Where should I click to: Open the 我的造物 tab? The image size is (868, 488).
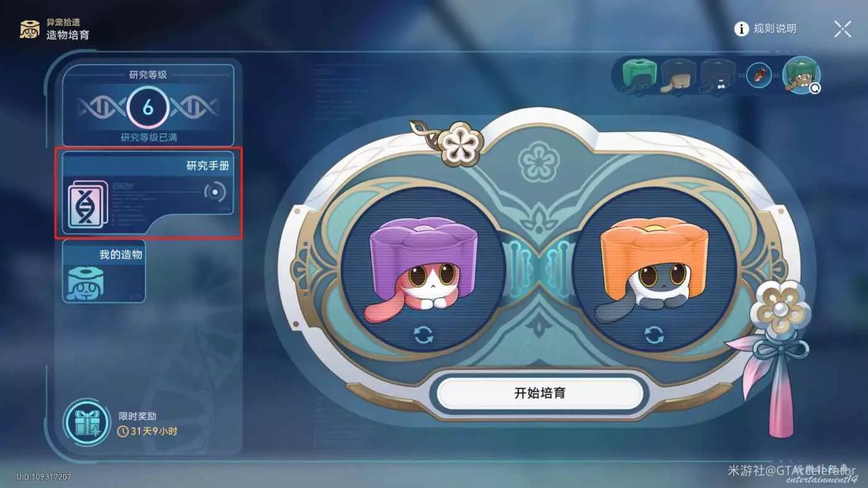tap(104, 271)
